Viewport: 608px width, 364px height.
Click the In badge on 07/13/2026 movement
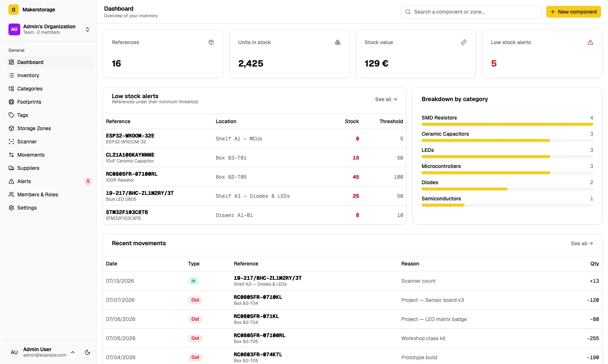coord(193,281)
